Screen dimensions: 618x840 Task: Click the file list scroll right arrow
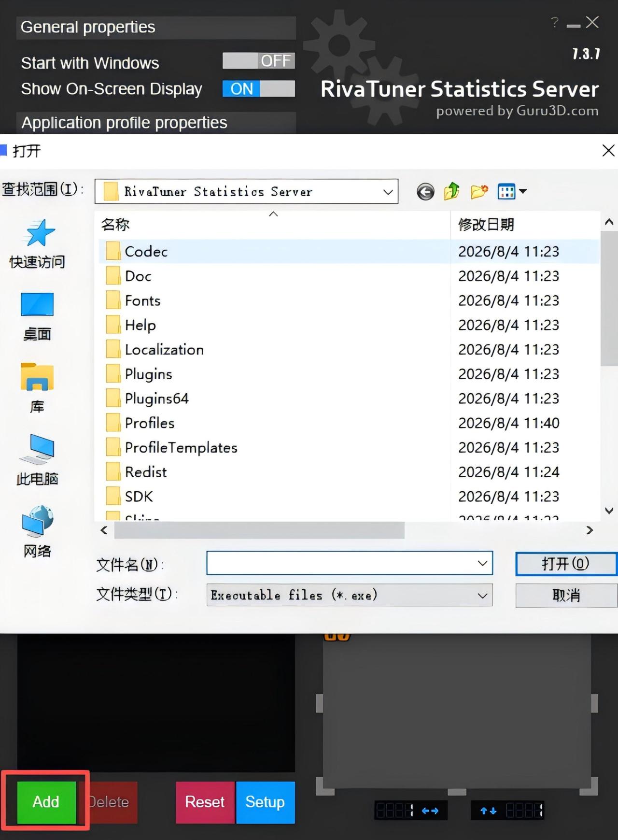tap(590, 530)
